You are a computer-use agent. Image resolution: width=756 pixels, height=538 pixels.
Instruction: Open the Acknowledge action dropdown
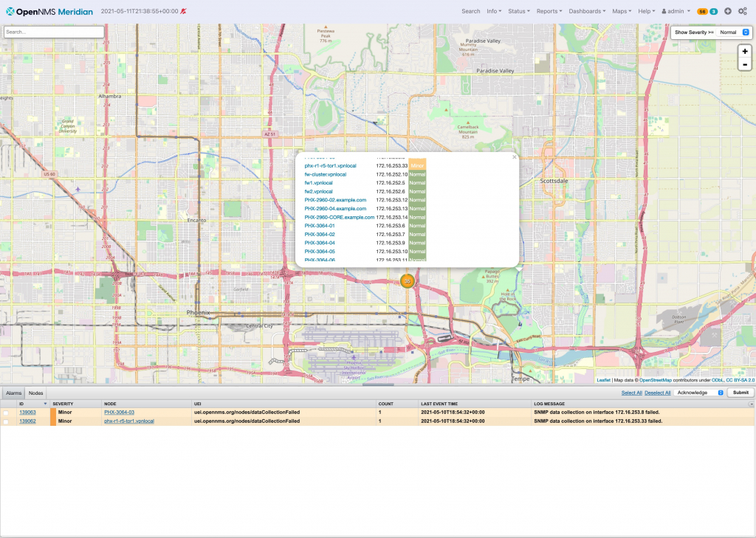coord(700,393)
